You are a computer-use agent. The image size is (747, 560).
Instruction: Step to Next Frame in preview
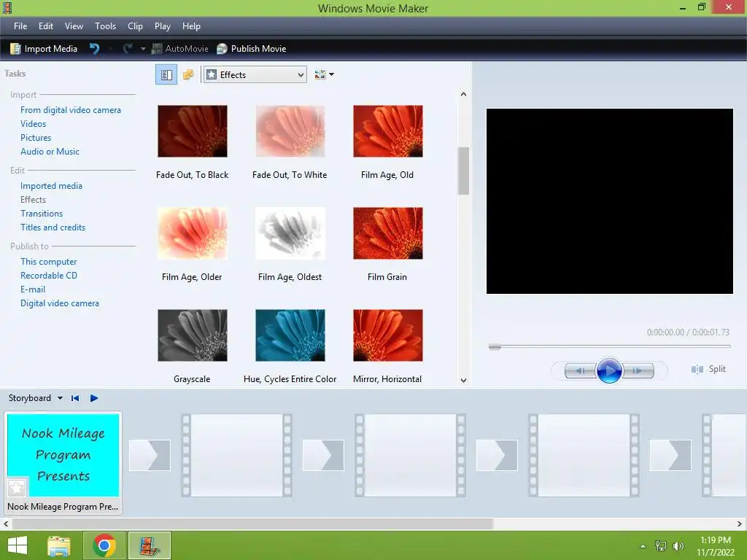[x=638, y=370]
